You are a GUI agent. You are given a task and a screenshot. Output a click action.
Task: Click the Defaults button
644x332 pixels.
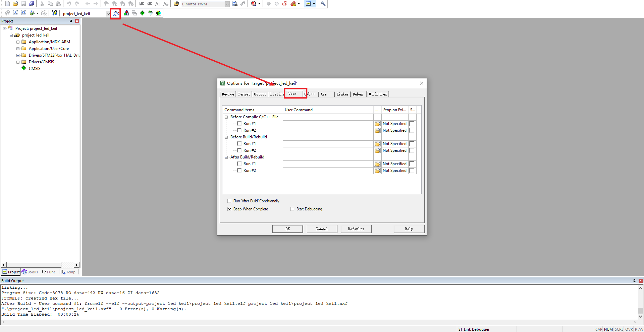click(356, 229)
